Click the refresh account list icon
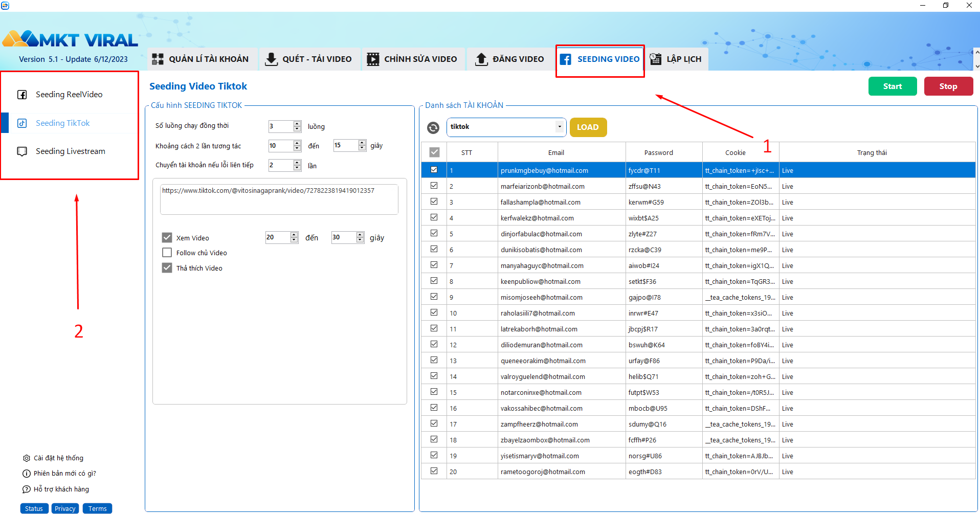Screen dimensions: 980x514 coord(433,127)
